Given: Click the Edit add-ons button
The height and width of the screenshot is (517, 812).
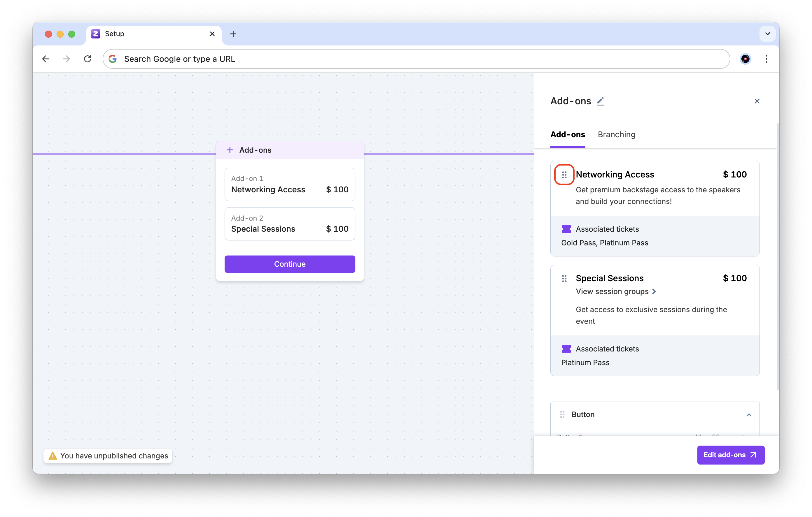Looking at the screenshot, I should coord(730,455).
